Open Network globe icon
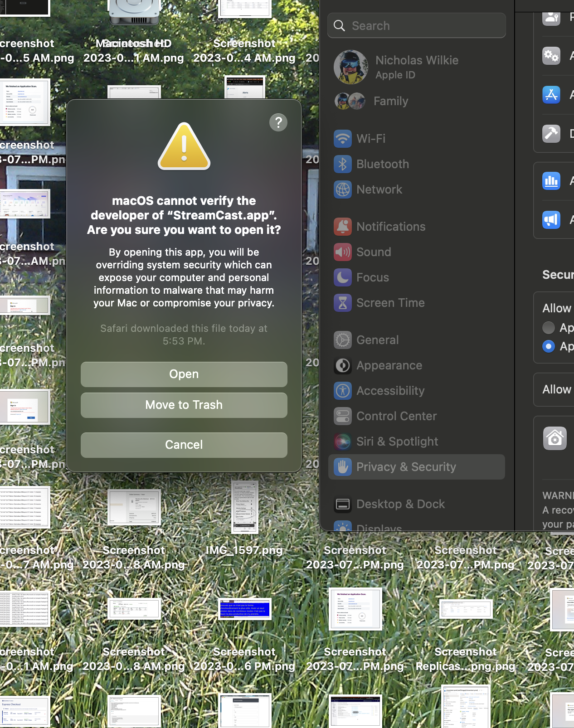Image resolution: width=574 pixels, height=728 pixels. [343, 189]
